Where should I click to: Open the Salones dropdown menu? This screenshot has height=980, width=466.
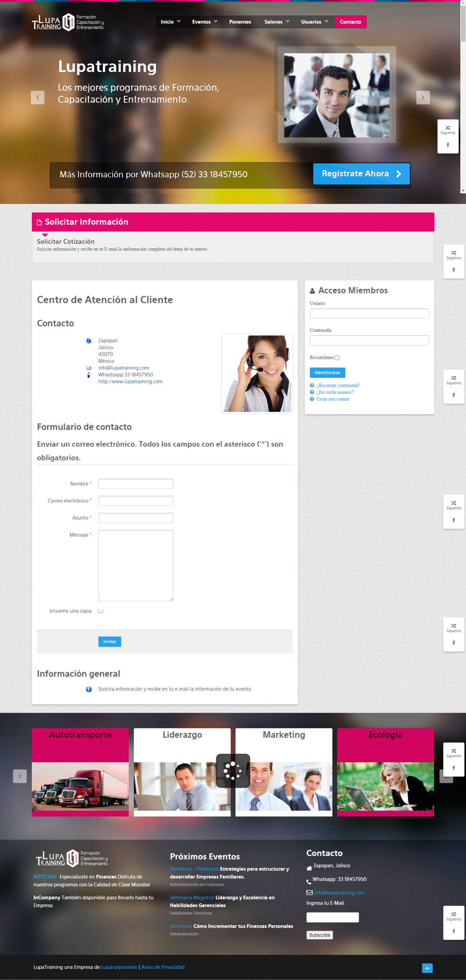276,22
